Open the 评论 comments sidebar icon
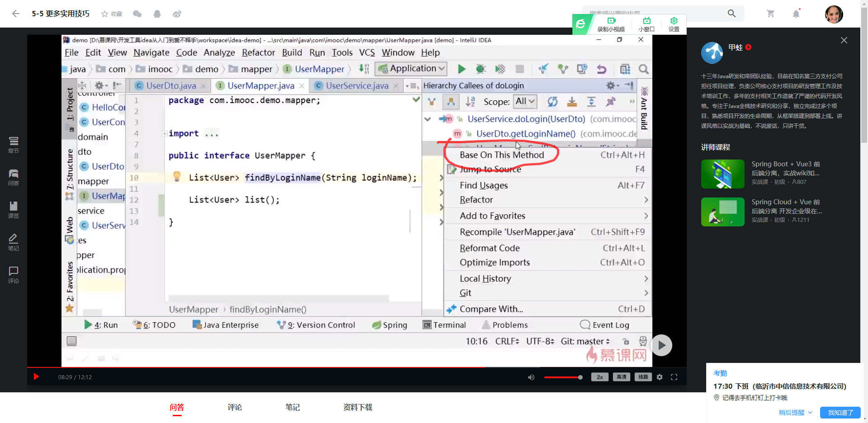This screenshot has height=423, width=868. (x=14, y=275)
